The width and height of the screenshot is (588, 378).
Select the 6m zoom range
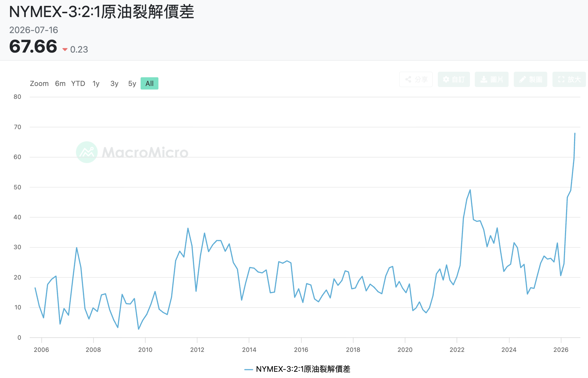tap(60, 84)
